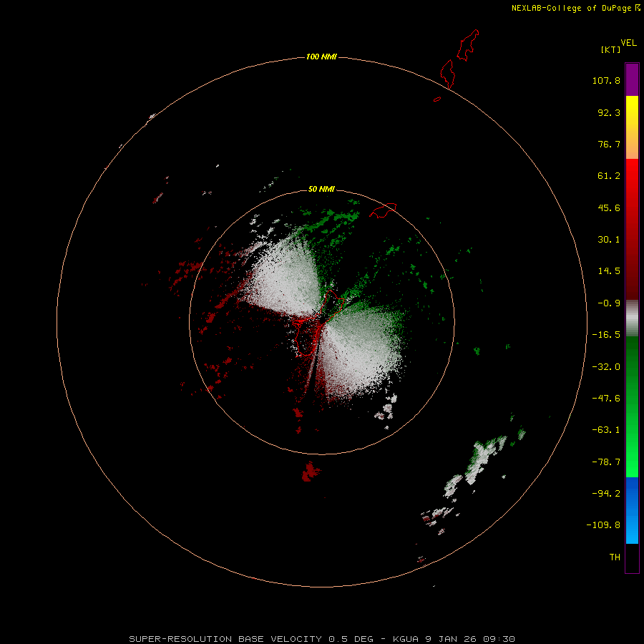Click the 100 NMI range ring label
Viewport: 644px width, 644px height.
point(321,57)
